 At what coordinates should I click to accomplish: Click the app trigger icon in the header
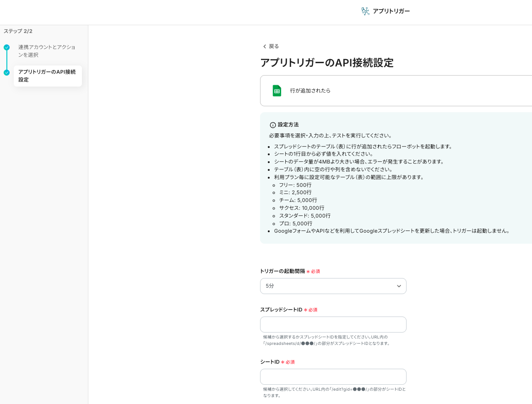pos(365,11)
